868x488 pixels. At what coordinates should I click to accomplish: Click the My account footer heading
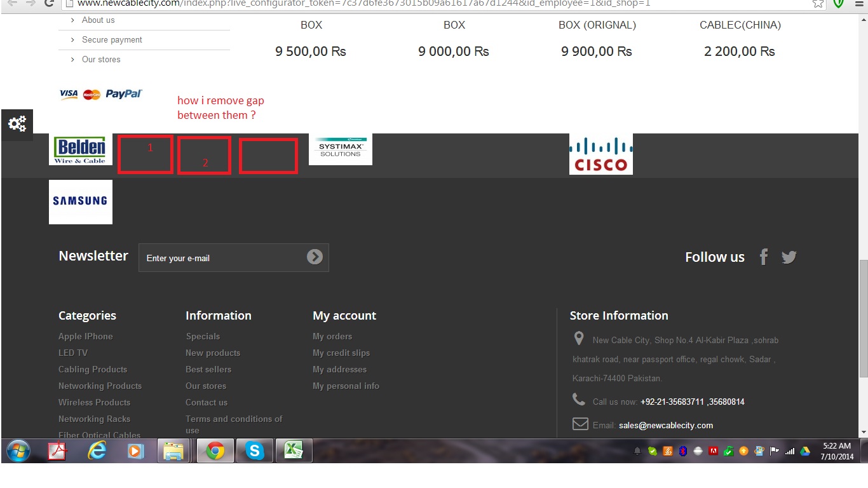[344, 316]
